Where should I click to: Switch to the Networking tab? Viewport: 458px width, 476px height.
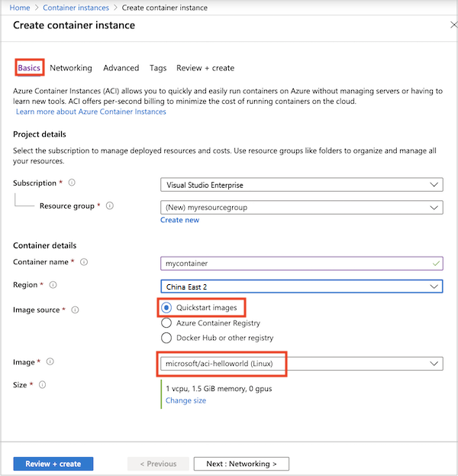tap(71, 68)
